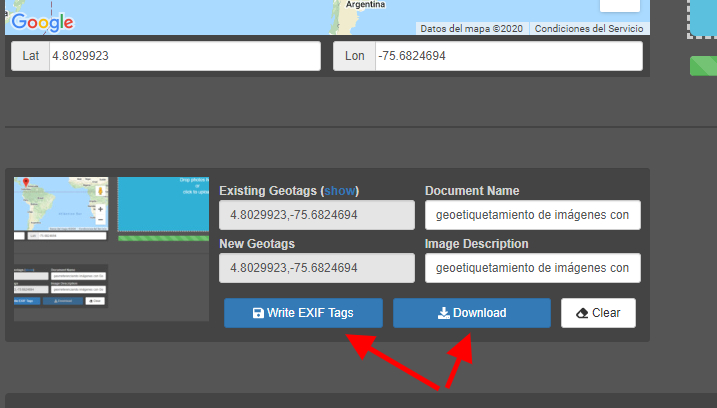Open the show link for existing geotags

pyautogui.click(x=340, y=191)
